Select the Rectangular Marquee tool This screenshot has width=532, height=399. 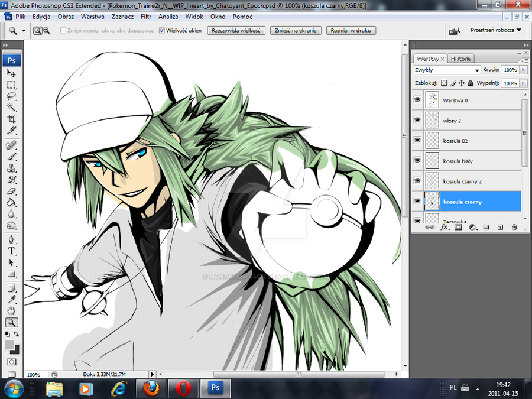[x=11, y=85]
